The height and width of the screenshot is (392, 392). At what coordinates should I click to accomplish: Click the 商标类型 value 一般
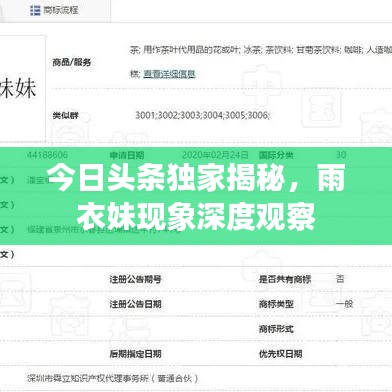344,304
